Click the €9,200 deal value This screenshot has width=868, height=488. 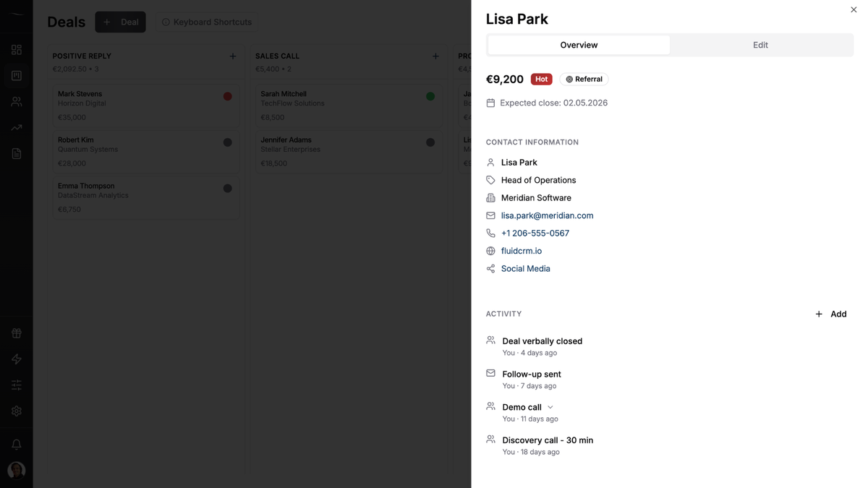click(505, 79)
